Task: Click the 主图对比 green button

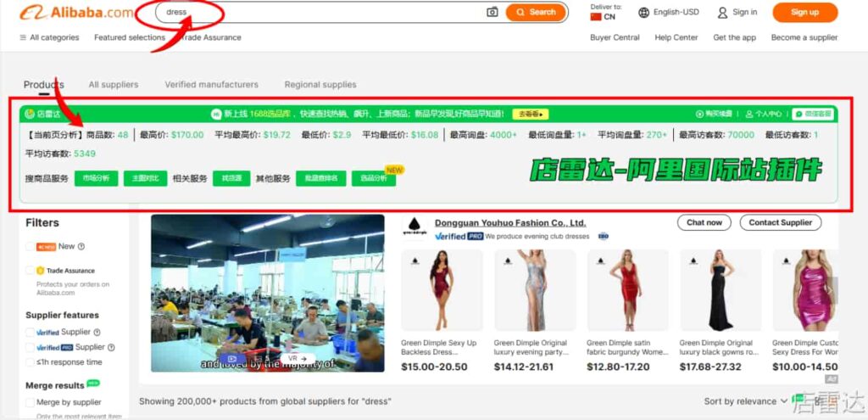Action: 145,178
